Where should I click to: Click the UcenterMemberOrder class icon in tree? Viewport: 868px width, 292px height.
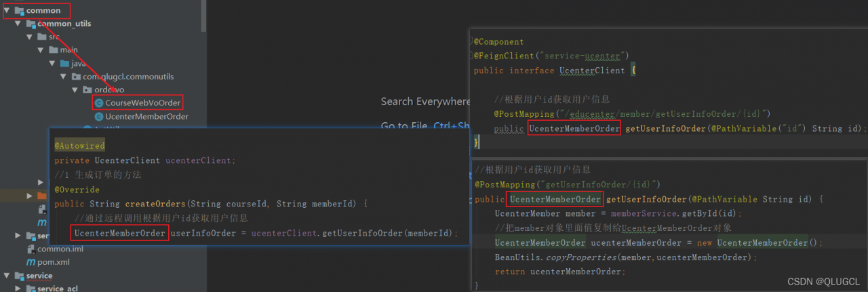99,116
